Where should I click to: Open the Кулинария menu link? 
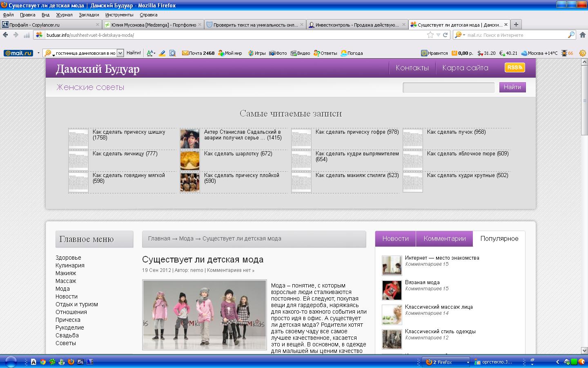click(x=70, y=265)
